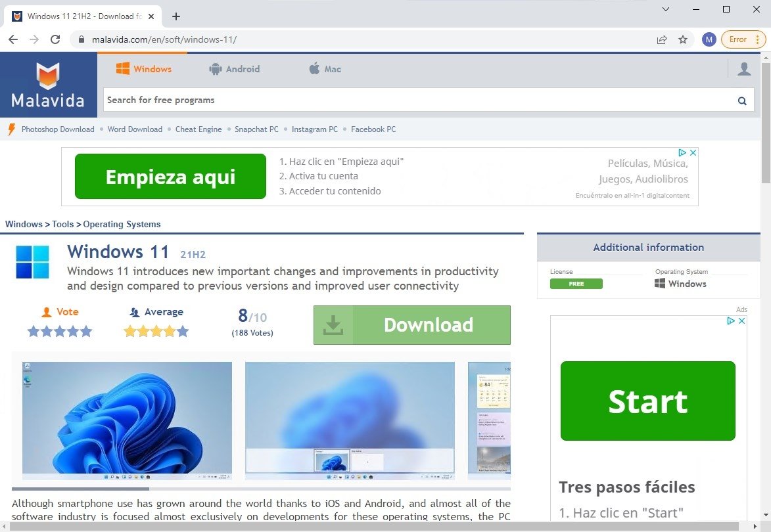Screen dimensions: 771x532
Task: Click the 8/10 score
Action: click(252, 316)
